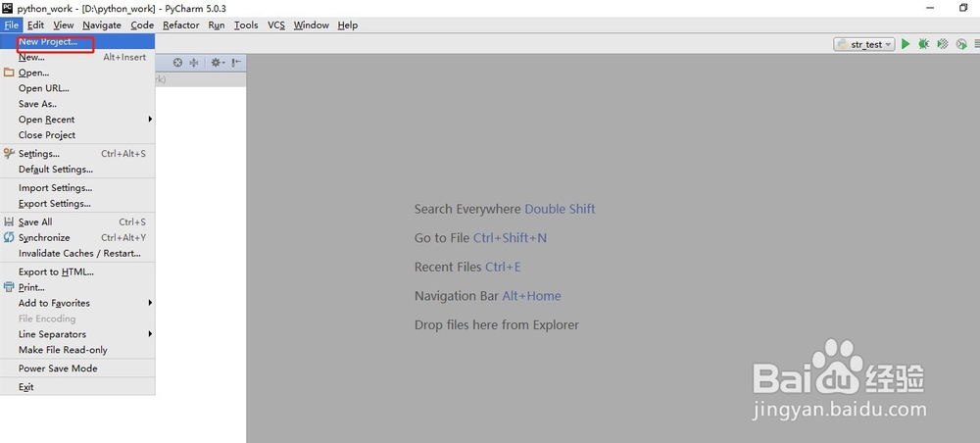Open the project panel gear settings icon
The image size is (980, 443).
click(217, 63)
